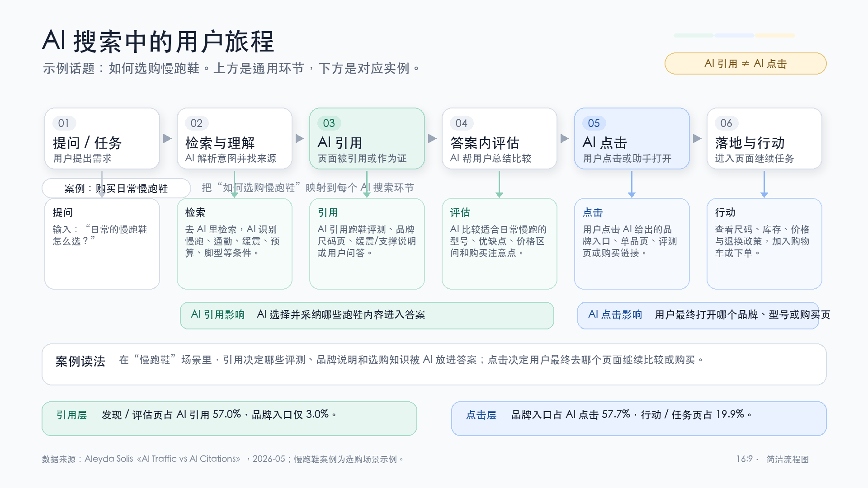Click the "引用" example card title

point(328,212)
